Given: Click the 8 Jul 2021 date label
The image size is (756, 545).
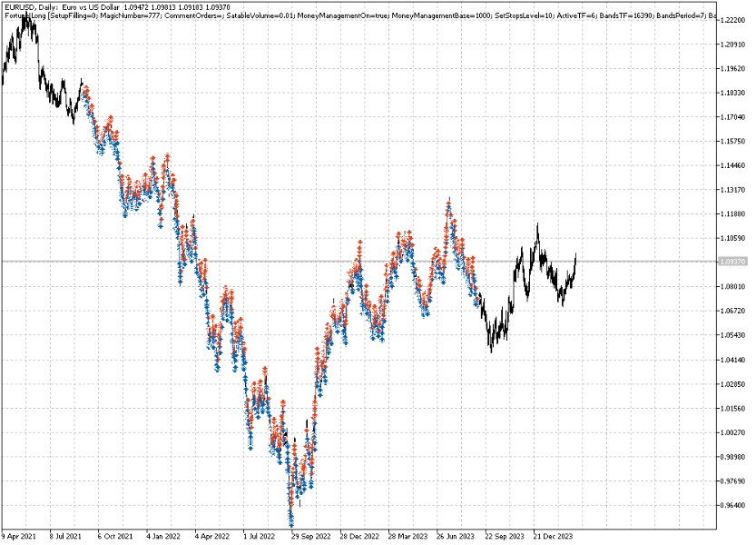Looking at the screenshot, I should point(68,536).
